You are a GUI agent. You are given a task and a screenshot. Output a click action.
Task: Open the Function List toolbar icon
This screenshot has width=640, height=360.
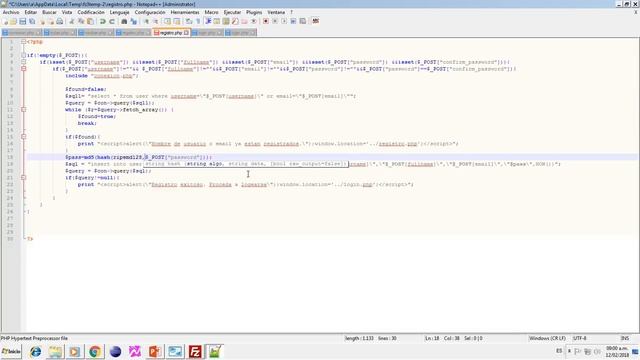pos(235,21)
